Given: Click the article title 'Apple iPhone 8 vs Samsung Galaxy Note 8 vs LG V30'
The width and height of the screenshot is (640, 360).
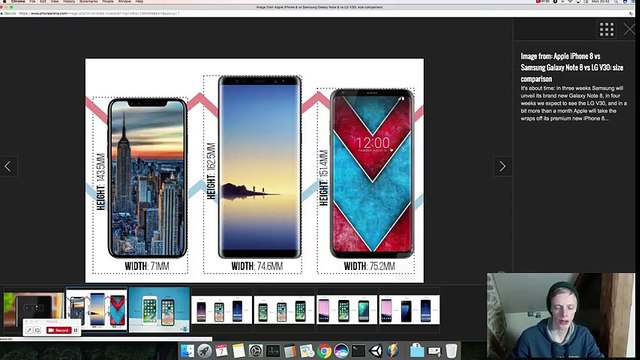Looking at the screenshot, I should [572, 67].
